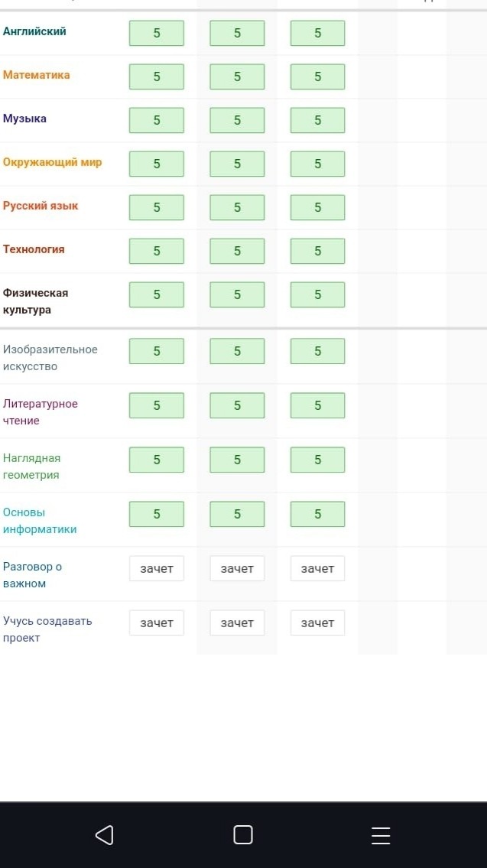
Task: Select the Музыка subject name
Action: 25,119
